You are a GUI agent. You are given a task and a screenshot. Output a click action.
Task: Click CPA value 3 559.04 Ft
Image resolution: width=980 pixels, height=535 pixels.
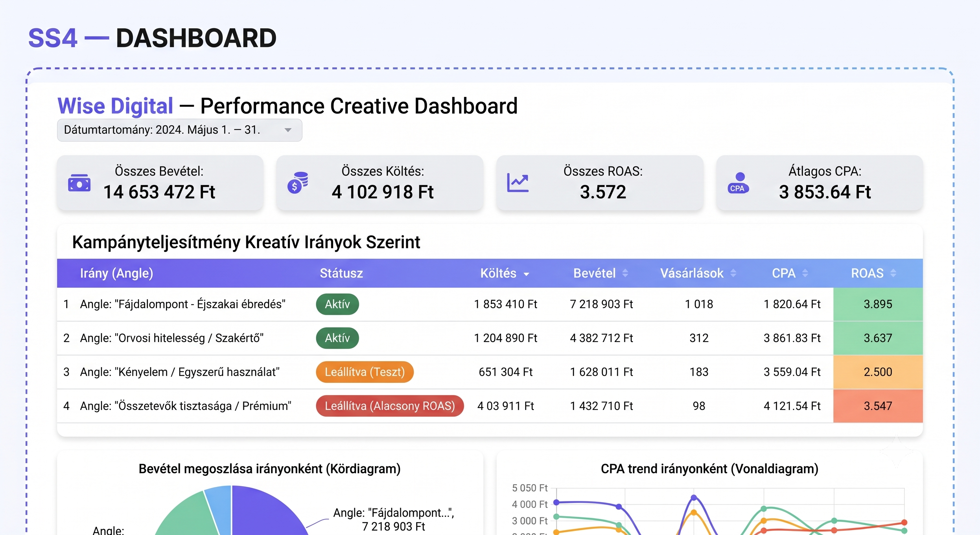(x=792, y=372)
